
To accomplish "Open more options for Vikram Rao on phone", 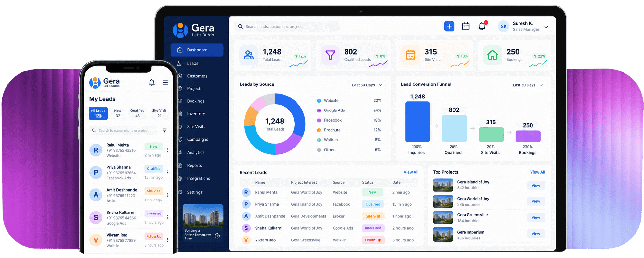I will (x=167, y=240).
